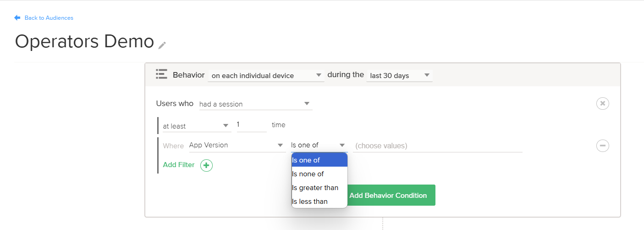Open the 'at least' operator dropdown
The width and height of the screenshot is (644, 230).
click(196, 126)
